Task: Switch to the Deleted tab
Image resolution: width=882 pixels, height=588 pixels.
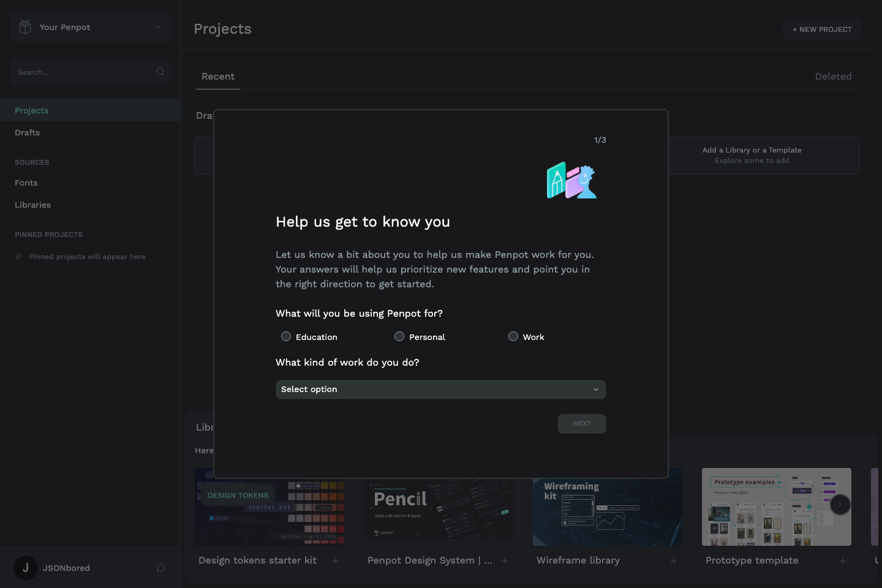Action: (x=833, y=77)
